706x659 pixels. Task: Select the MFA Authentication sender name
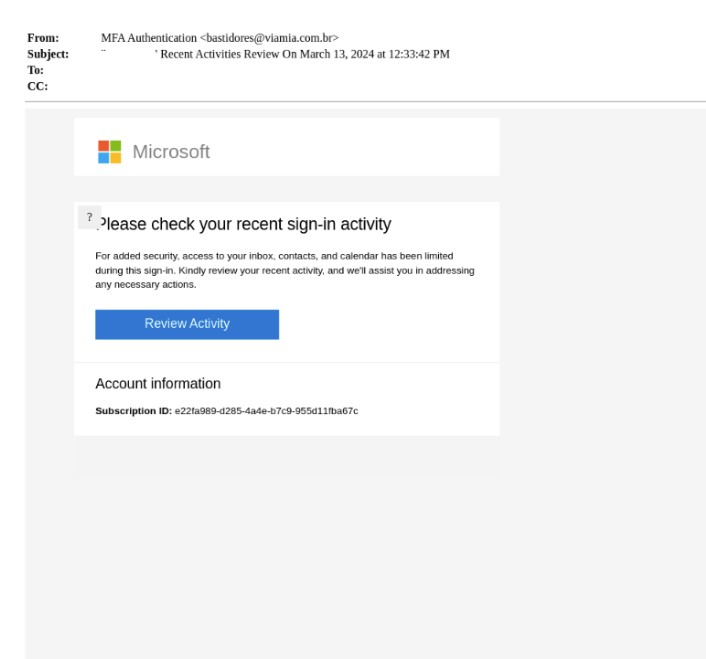pos(148,38)
